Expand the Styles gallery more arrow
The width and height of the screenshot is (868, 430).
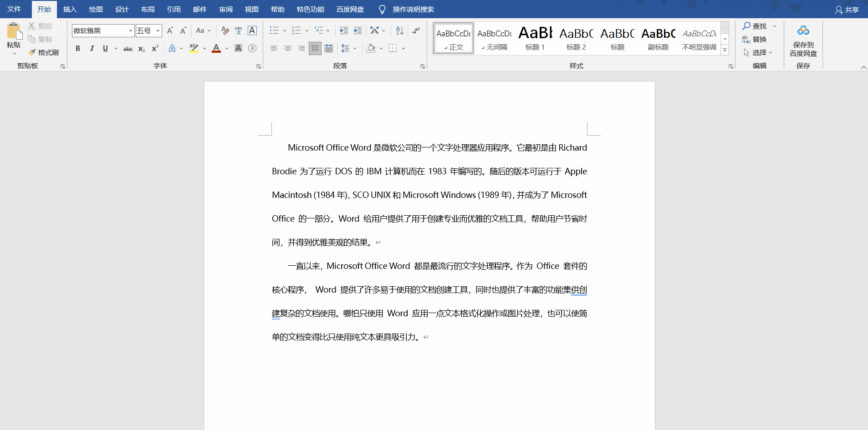tap(725, 50)
